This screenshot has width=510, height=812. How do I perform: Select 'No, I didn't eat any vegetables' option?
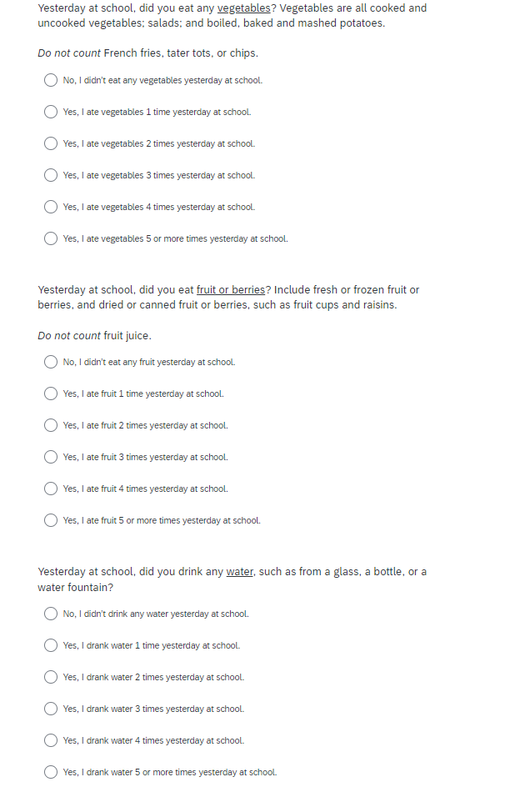(51, 81)
